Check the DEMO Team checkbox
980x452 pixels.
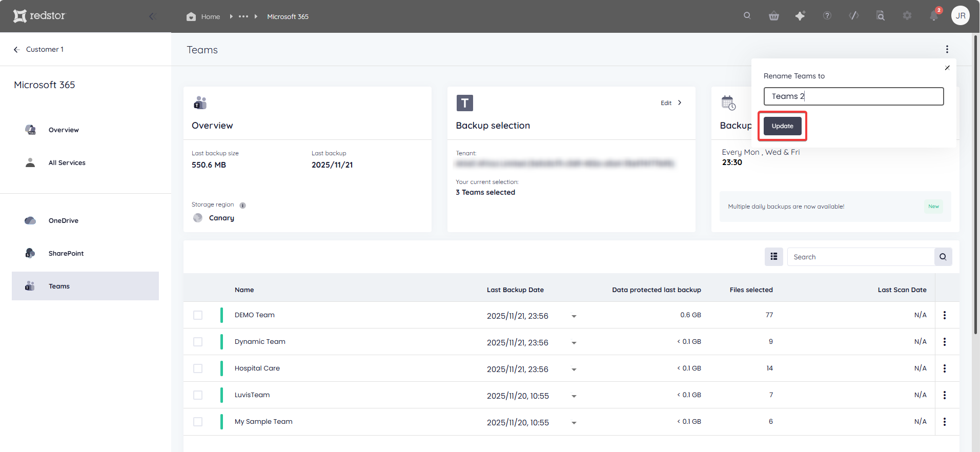(198, 315)
